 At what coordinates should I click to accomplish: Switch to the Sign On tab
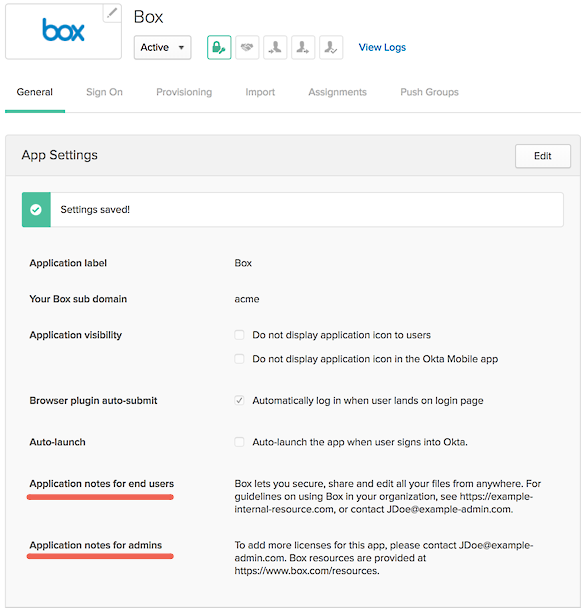[x=104, y=92]
